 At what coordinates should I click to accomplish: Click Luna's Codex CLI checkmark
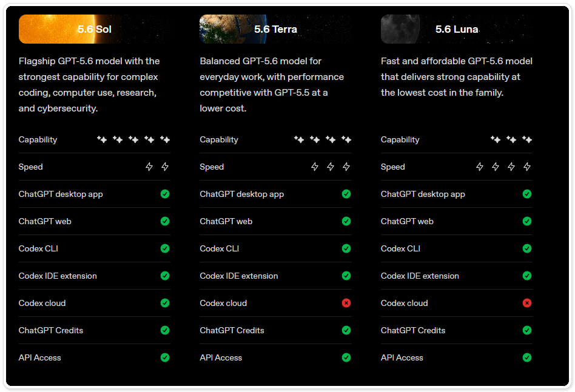(527, 248)
